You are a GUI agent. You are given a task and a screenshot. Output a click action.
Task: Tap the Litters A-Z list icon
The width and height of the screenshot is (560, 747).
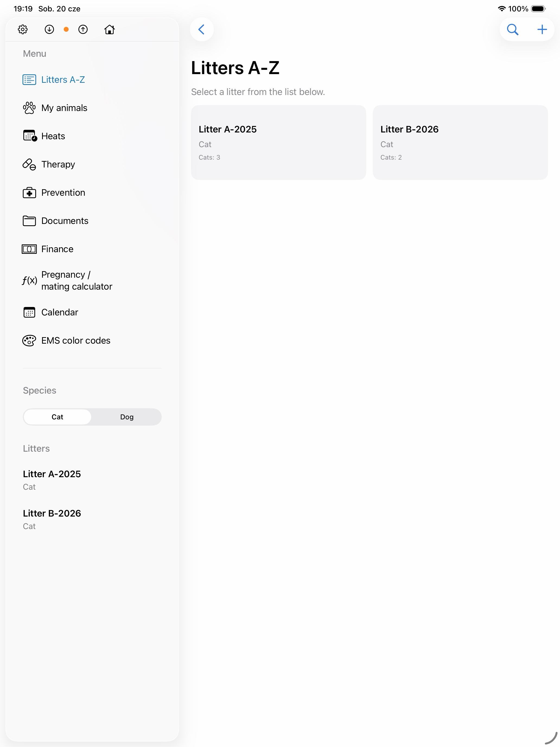click(29, 80)
